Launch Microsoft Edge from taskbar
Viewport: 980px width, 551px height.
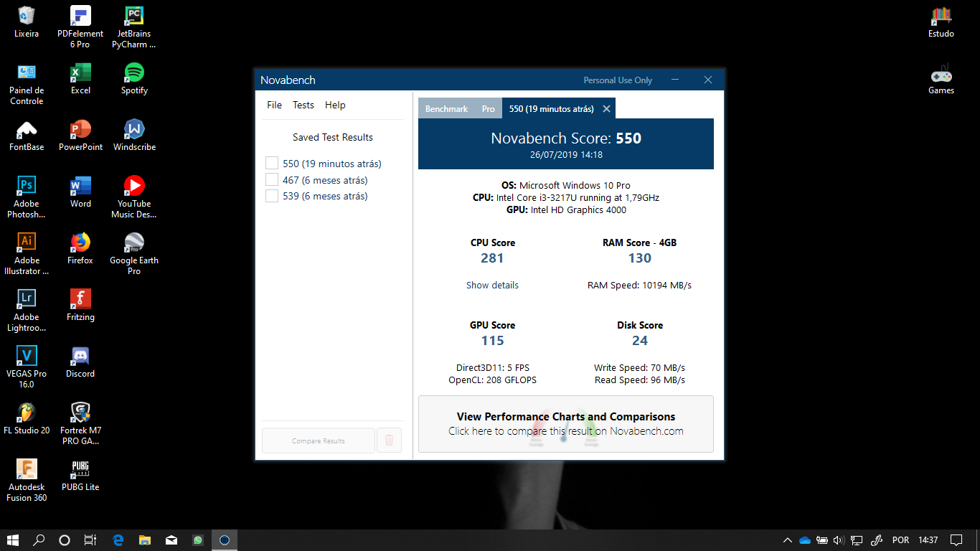pos(118,540)
